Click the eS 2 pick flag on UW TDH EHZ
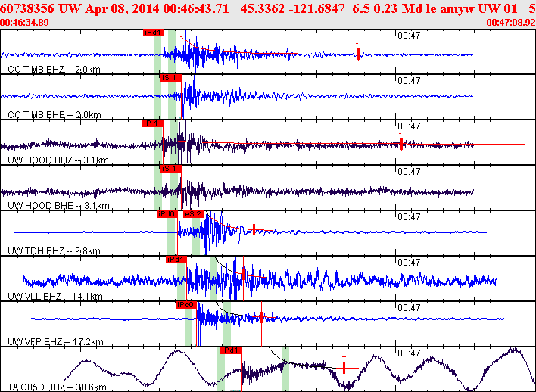This screenshot has height=392, width=536. click(x=194, y=214)
